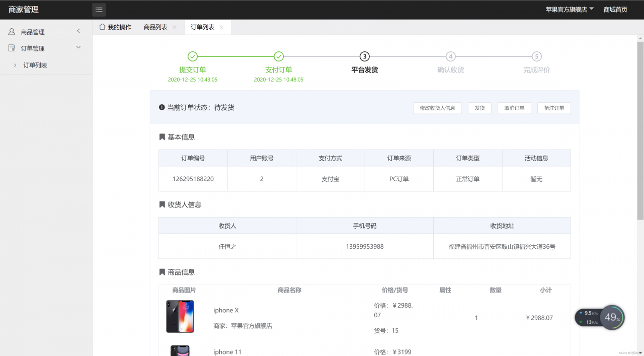This screenshot has height=356, width=644.
Task: Collapse the 订单管理 menu chevron
Action: coord(78,47)
